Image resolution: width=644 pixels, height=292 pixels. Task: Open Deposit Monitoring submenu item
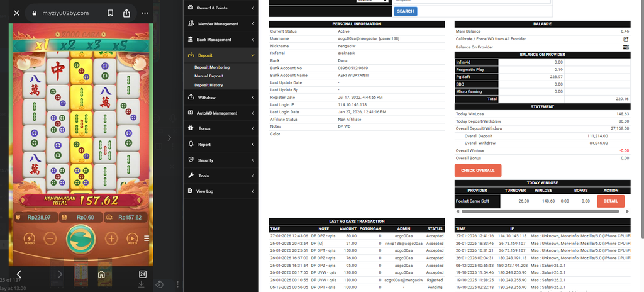coord(212,67)
